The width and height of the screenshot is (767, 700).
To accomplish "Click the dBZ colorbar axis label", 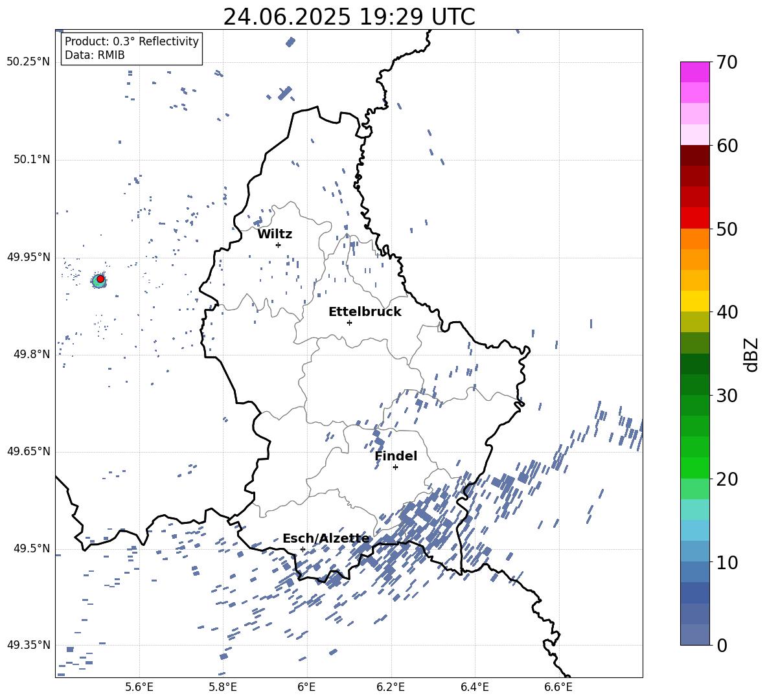I will 752,354.
